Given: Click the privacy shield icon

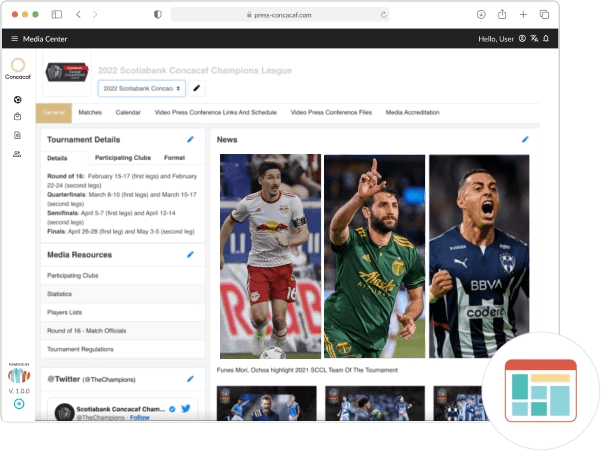Looking at the screenshot, I should click(158, 15).
